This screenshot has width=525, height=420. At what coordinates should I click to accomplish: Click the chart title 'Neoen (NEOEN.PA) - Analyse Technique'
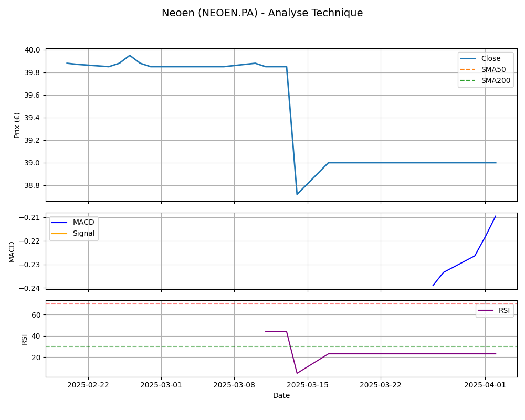pyautogui.click(x=262, y=13)
